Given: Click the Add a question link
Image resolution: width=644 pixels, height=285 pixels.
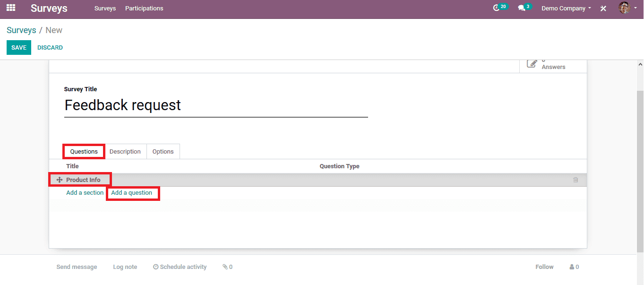Looking at the screenshot, I should 132,193.
